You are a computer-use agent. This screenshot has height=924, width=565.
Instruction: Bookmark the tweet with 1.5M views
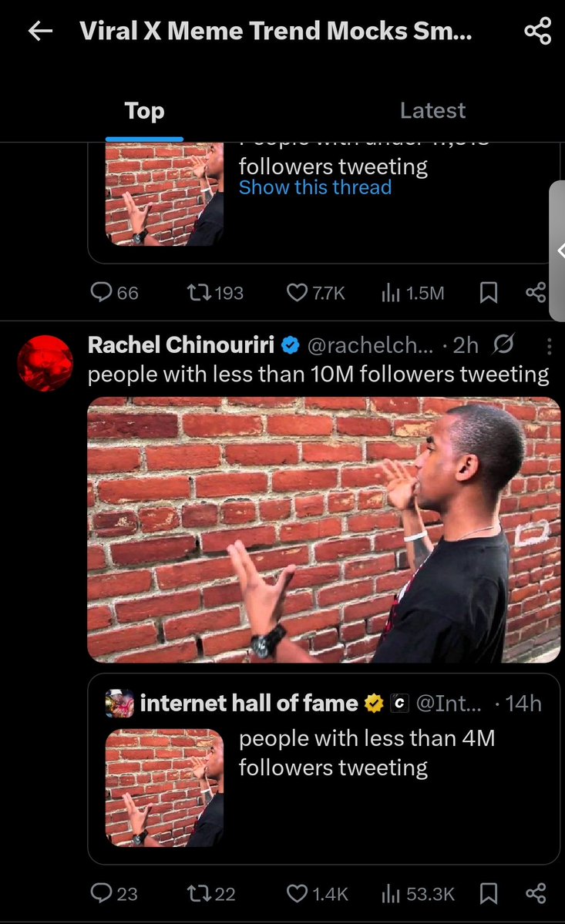point(488,292)
